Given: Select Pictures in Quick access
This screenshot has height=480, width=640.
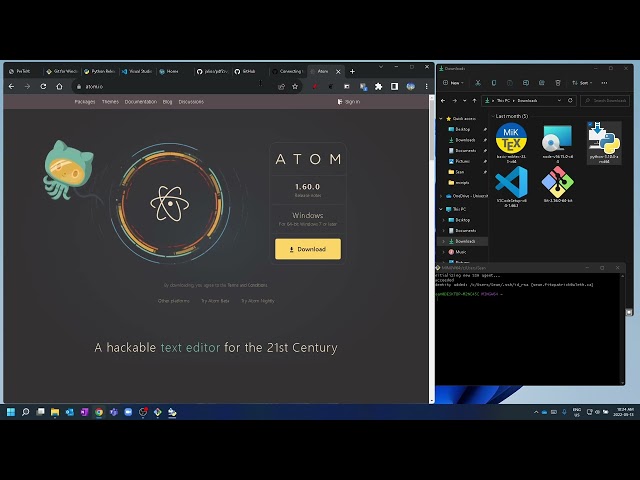Looking at the screenshot, I should 462,161.
